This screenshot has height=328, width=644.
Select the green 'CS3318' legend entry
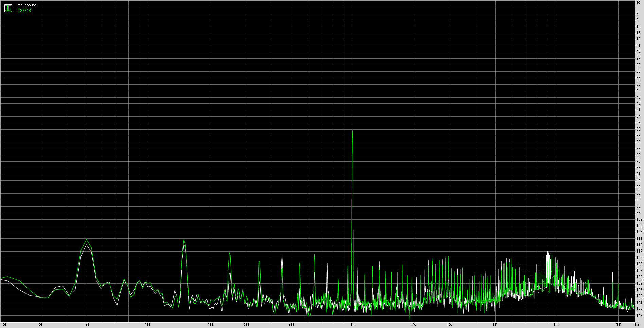24,11
